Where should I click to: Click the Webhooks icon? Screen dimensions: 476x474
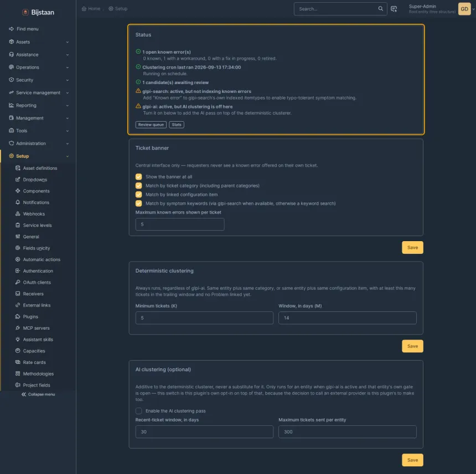point(18,214)
